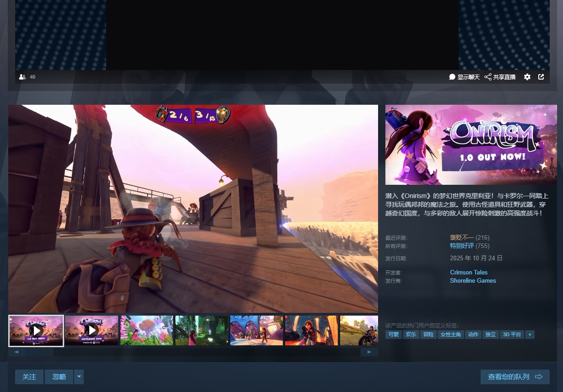Click the '3D 平台' tag

coord(512,334)
